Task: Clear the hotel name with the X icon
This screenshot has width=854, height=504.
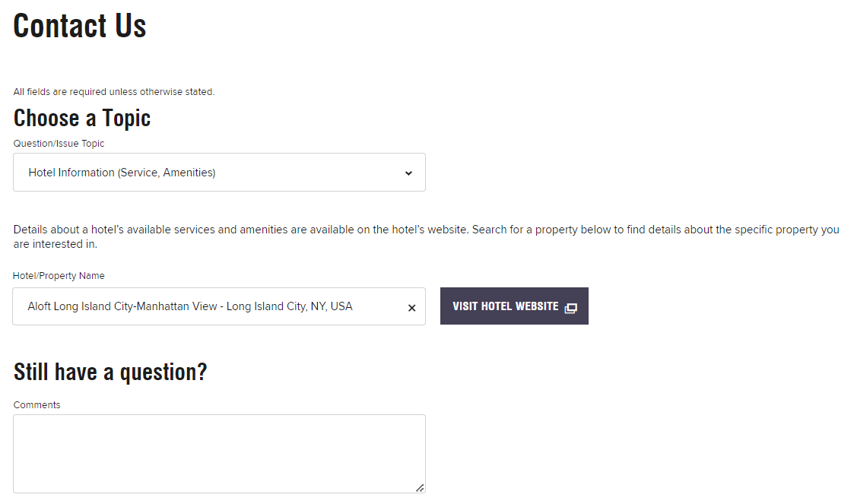Action: [x=411, y=308]
